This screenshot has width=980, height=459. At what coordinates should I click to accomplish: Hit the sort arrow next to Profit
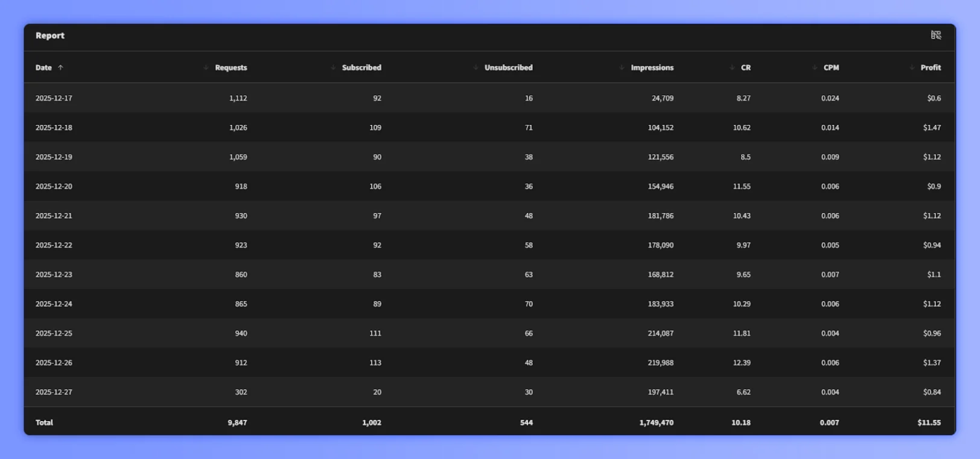(x=912, y=68)
